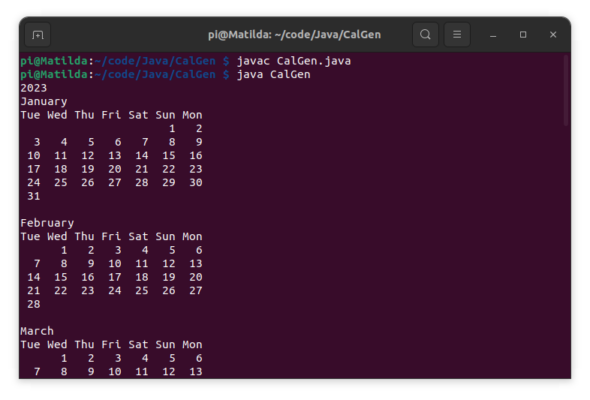Click Sat in January's weekday header
This screenshot has height=400, width=590.
click(x=138, y=115)
